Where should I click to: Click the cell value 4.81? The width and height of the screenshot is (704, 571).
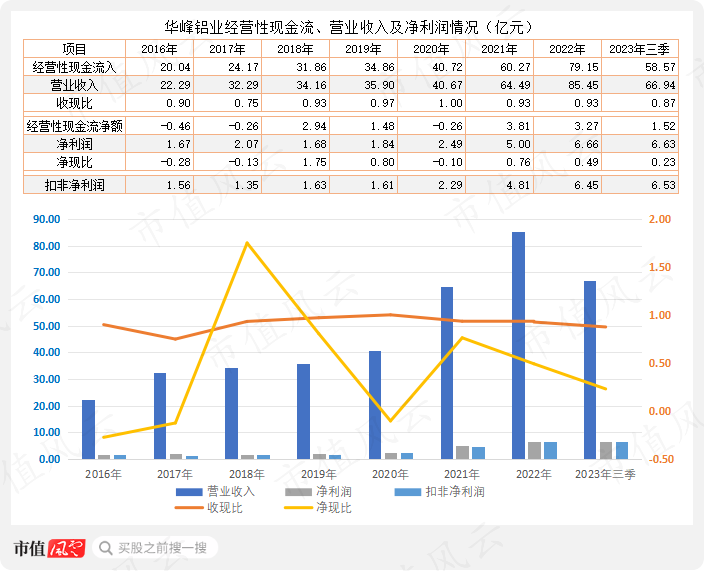[518, 185]
